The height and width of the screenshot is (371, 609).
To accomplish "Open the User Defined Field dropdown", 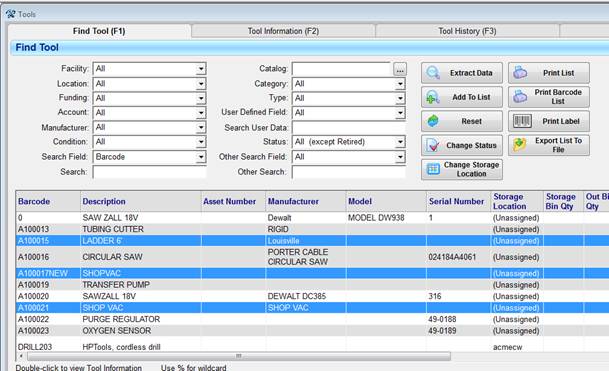I will pyautogui.click(x=400, y=113).
